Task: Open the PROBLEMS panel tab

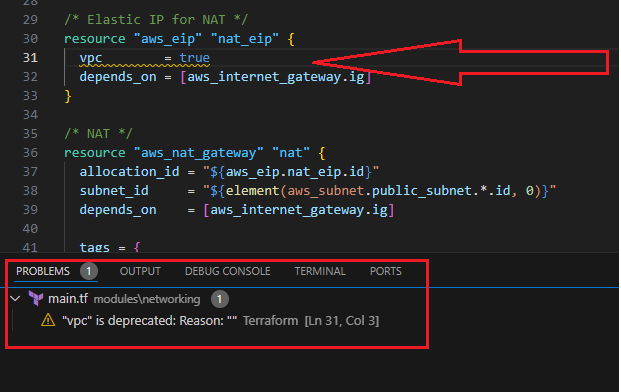Action: click(43, 271)
